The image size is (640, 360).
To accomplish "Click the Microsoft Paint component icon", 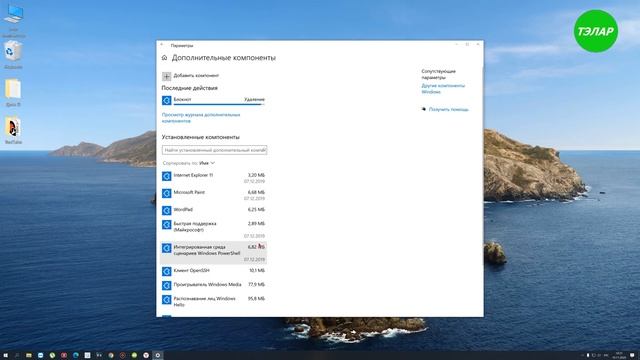I will [167, 193].
